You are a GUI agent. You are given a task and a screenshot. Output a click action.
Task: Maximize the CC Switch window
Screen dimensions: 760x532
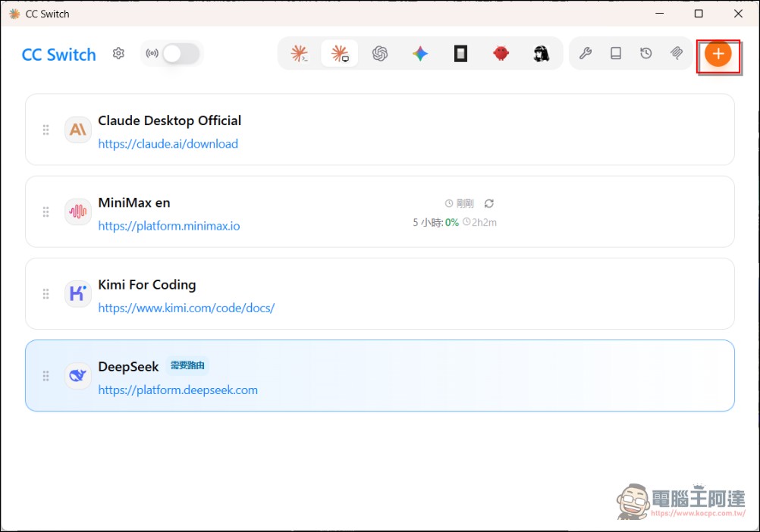[x=699, y=14]
